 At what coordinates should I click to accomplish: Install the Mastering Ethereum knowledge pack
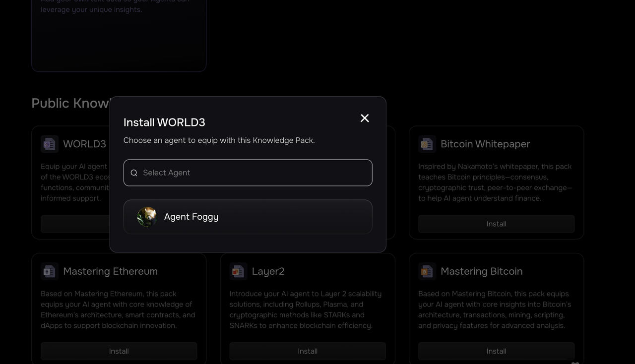119,351
